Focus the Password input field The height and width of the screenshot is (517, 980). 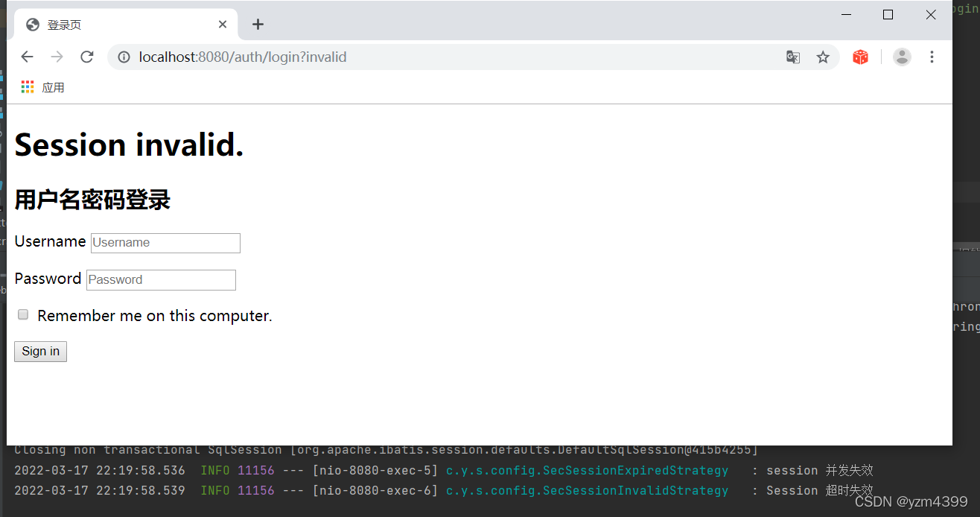pyautogui.click(x=161, y=280)
